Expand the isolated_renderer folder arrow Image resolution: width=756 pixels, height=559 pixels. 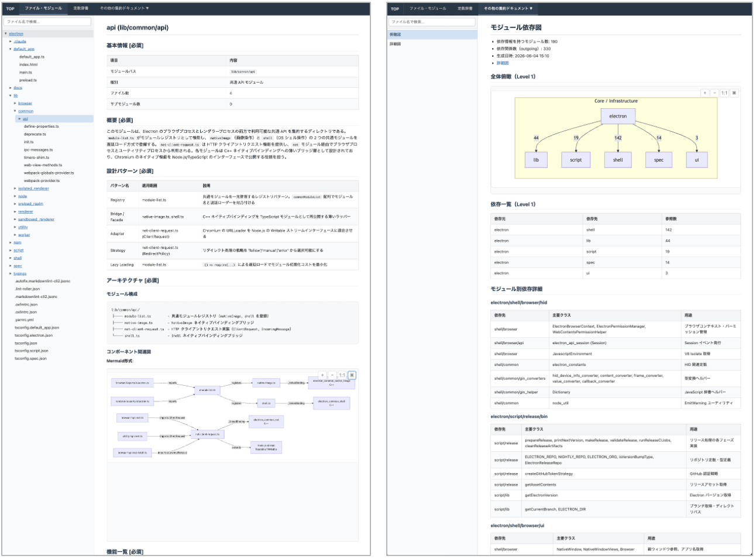15,188
